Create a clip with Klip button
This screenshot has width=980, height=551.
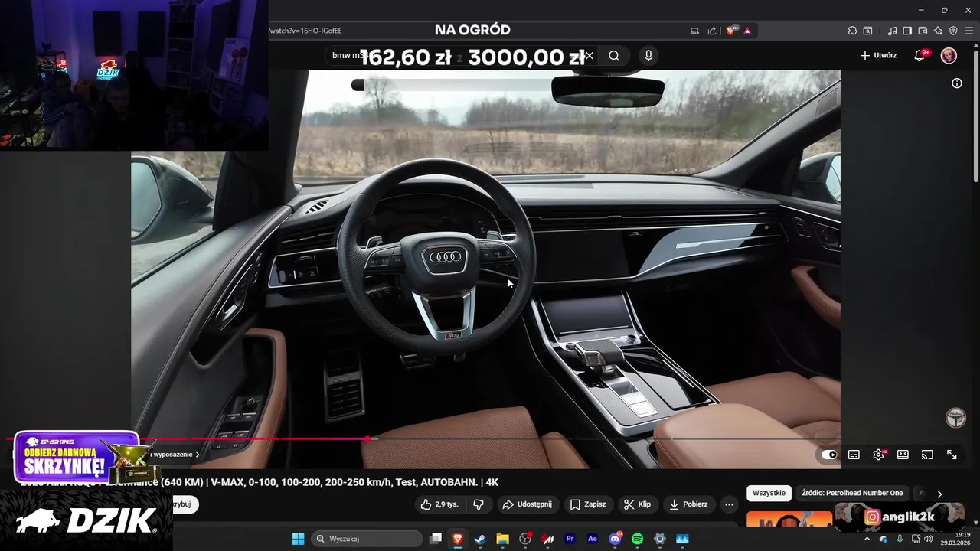pyautogui.click(x=637, y=504)
